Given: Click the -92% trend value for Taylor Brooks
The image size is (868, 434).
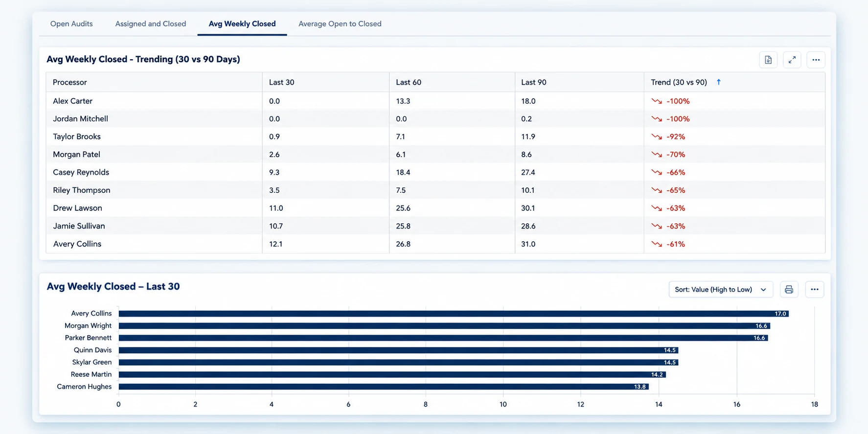Looking at the screenshot, I should click(x=676, y=137).
